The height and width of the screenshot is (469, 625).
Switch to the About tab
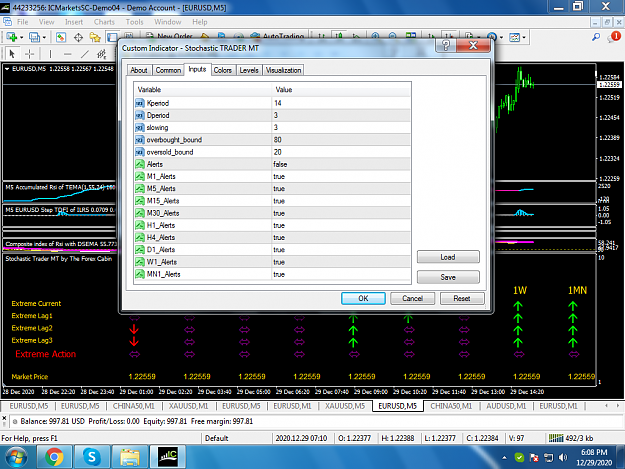coord(139,70)
